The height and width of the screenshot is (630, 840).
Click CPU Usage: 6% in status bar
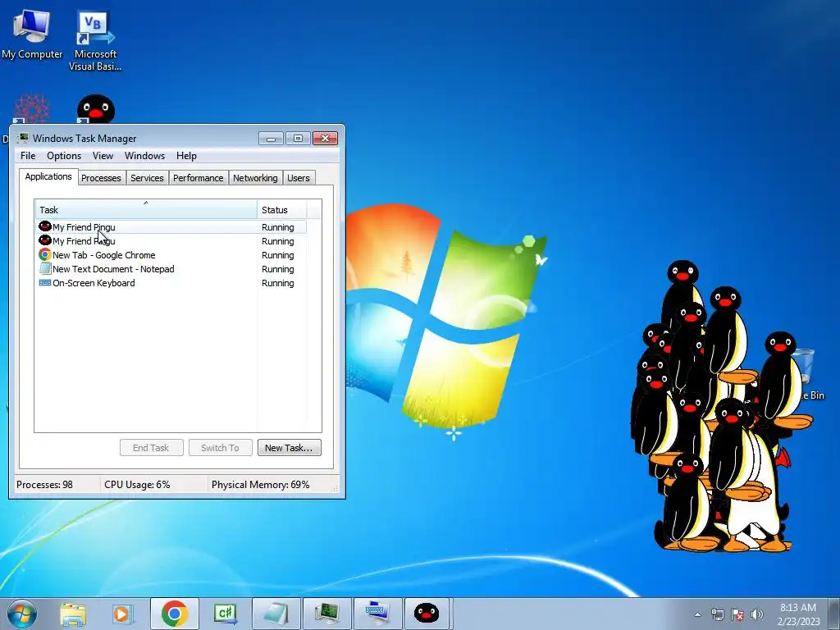pyautogui.click(x=137, y=484)
